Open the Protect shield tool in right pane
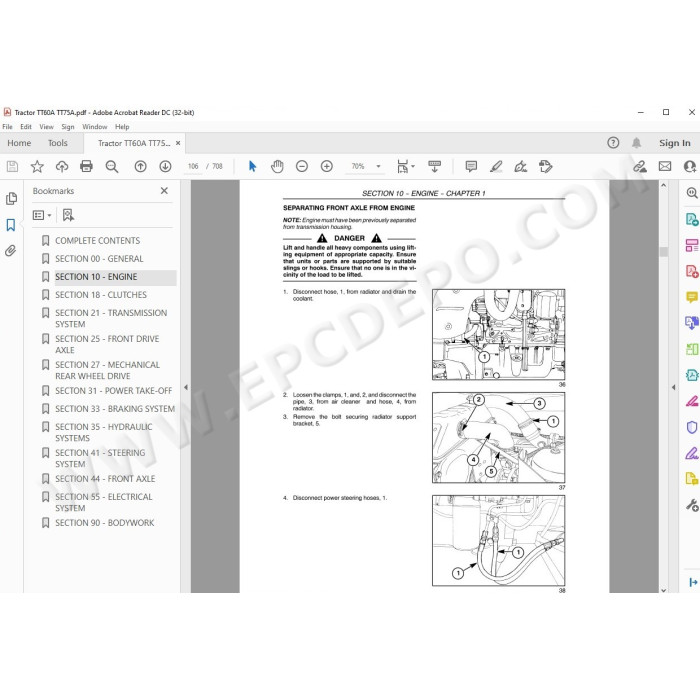 pos(692,427)
